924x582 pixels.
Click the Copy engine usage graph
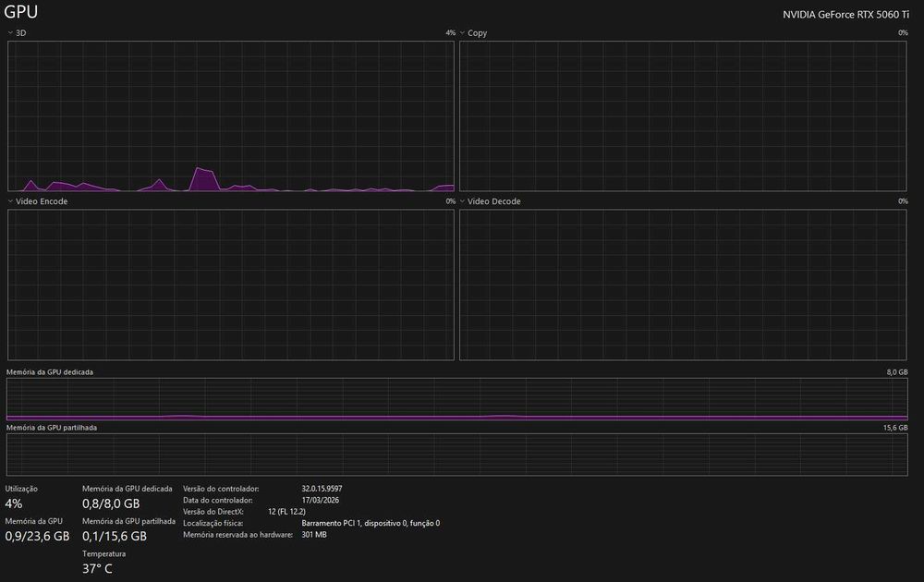coord(683,116)
